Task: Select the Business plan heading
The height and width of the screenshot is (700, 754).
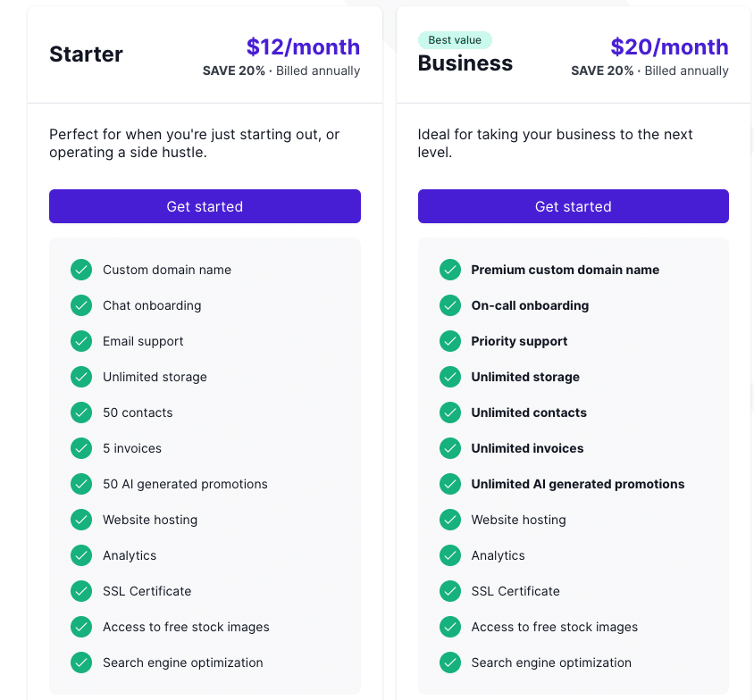Action: click(465, 62)
